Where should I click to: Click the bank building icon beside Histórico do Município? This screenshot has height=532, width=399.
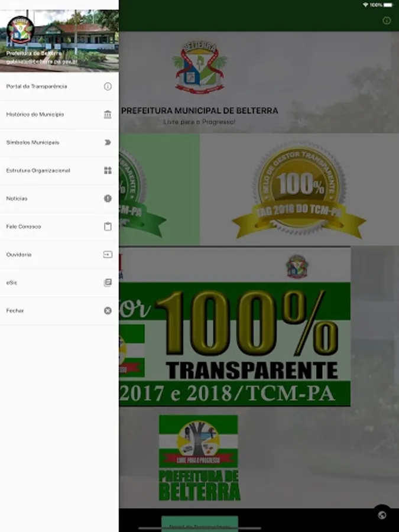coord(108,115)
